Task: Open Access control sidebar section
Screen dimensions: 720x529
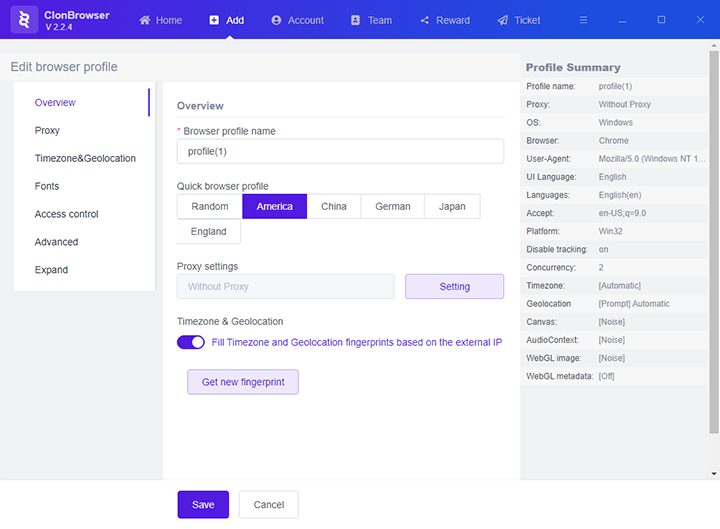Action: 67,214
